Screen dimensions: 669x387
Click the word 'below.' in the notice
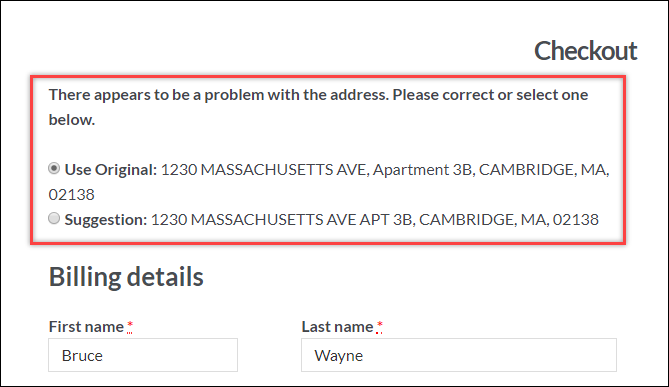(72, 120)
